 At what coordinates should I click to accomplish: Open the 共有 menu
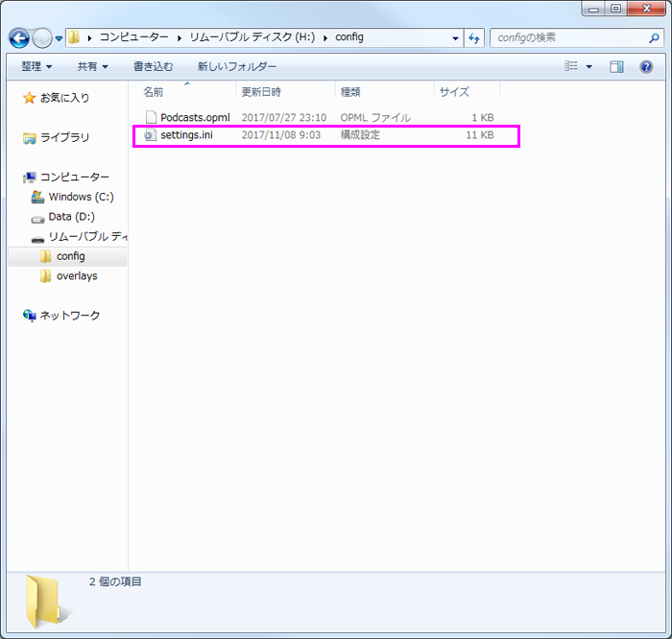92,66
